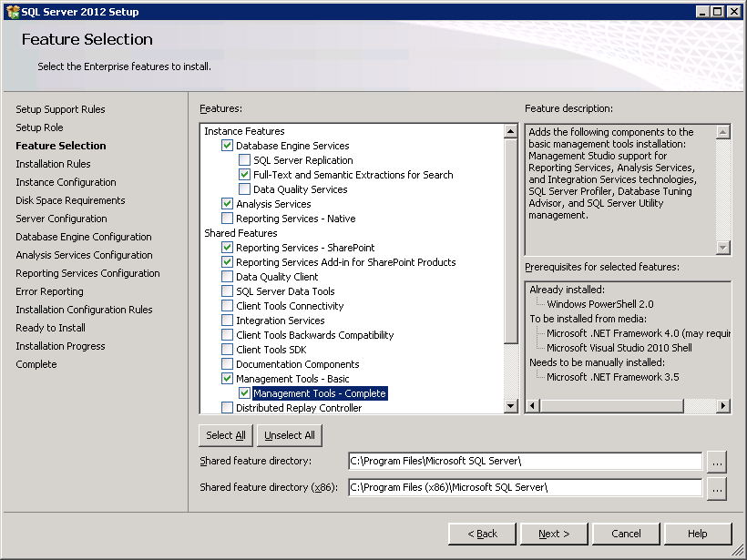Minimize the SQL Server Setup window
Screen dimensions: 747x560
point(702,12)
